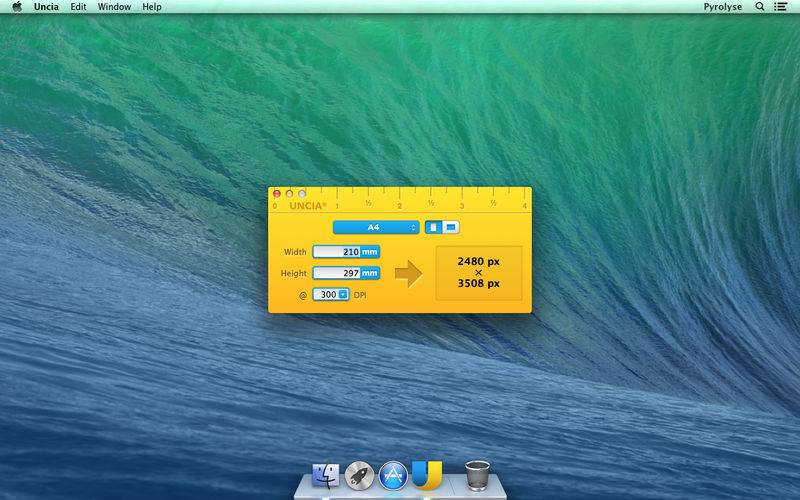
Task: Open Notification Center list icon
Action: point(780,7)
